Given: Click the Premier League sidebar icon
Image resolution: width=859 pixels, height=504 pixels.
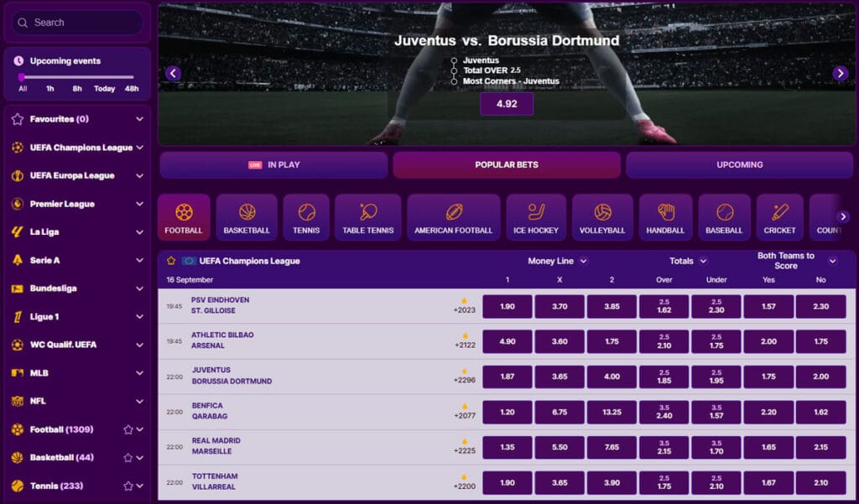Looking at the screenshot, I should (18, 204).
